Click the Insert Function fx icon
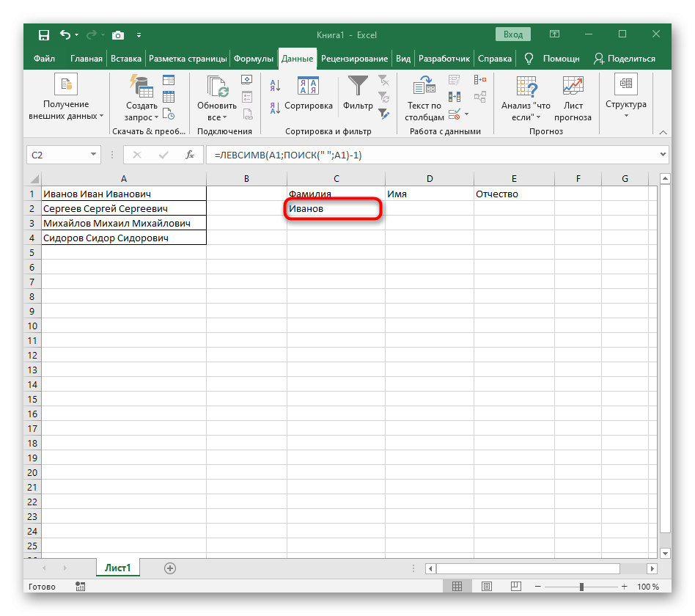Image resolution: width=695 pixels, height=616 pixels. coord(189,155)
